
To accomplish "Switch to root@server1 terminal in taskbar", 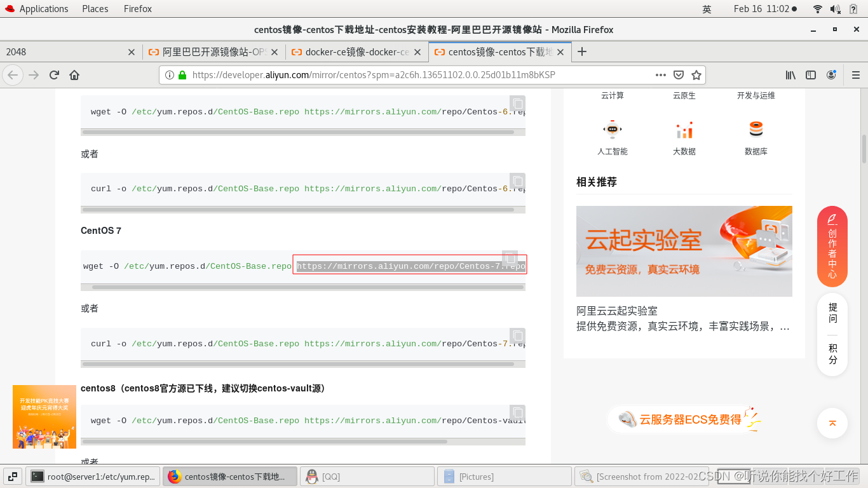I will (93, 477).
